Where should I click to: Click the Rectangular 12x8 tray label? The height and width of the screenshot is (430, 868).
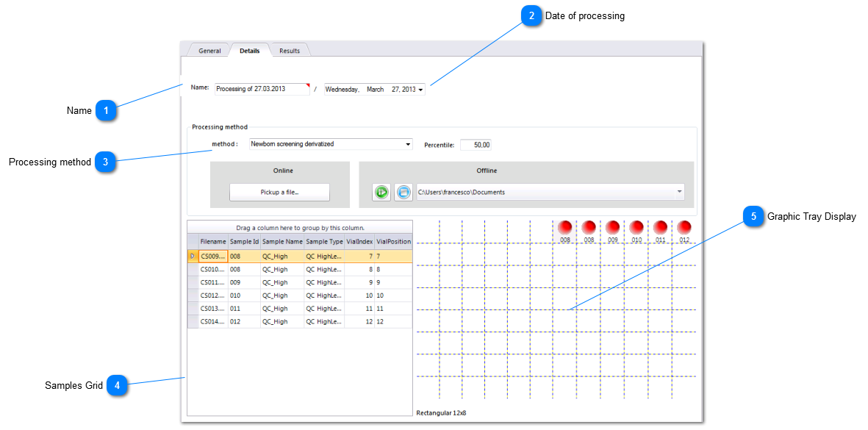(441, 413)
